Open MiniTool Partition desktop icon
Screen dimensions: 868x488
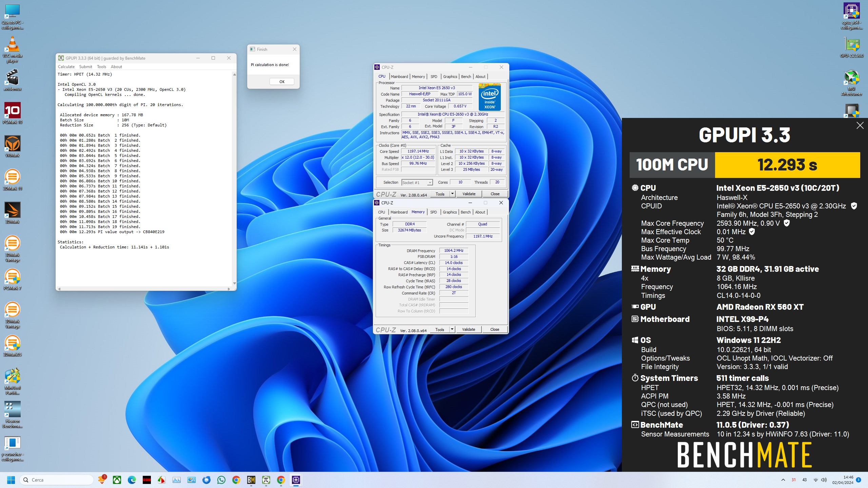pos(12,381)
